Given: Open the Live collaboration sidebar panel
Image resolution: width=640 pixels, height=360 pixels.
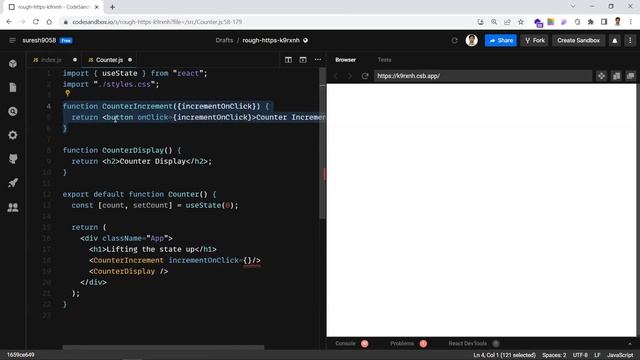Looking at the screenshot, I should [x=13, y=207].
